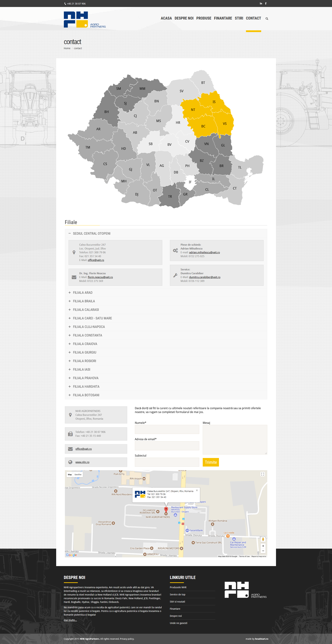The height and width of the screenshot is (644, 332).
Task: Click the phone icon next to +40 21 30 07 906
Action: 65,4
